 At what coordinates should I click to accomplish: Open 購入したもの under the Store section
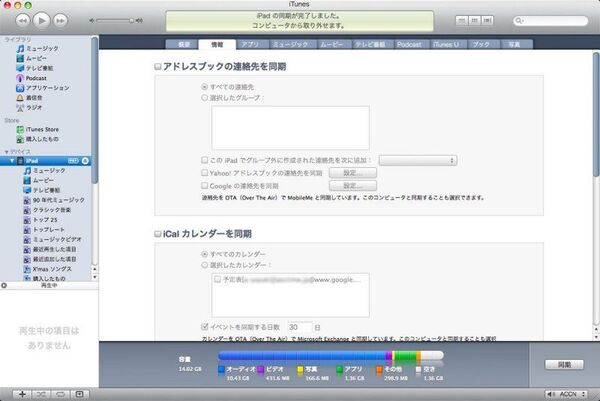pos(38,139)
